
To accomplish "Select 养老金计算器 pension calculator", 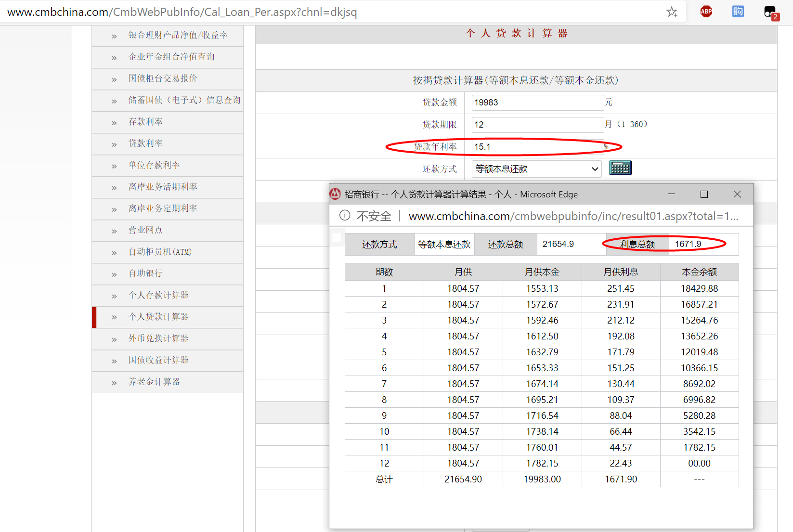I will 154,382.
